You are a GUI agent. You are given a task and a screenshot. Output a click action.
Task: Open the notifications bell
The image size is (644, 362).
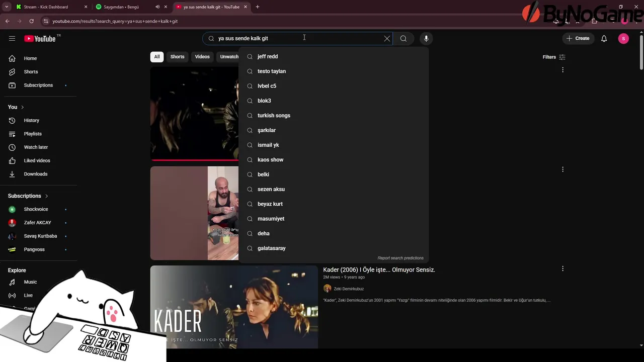(x=604, y=38)
